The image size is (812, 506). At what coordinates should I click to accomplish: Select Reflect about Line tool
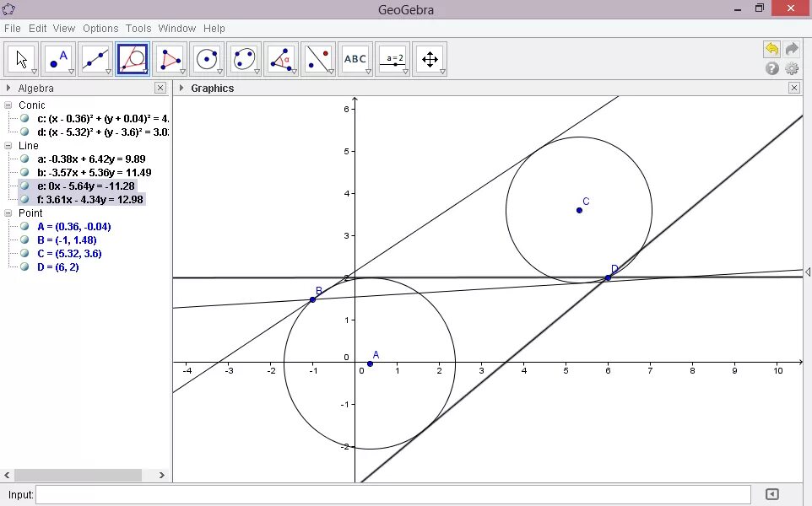pos(318,59)
